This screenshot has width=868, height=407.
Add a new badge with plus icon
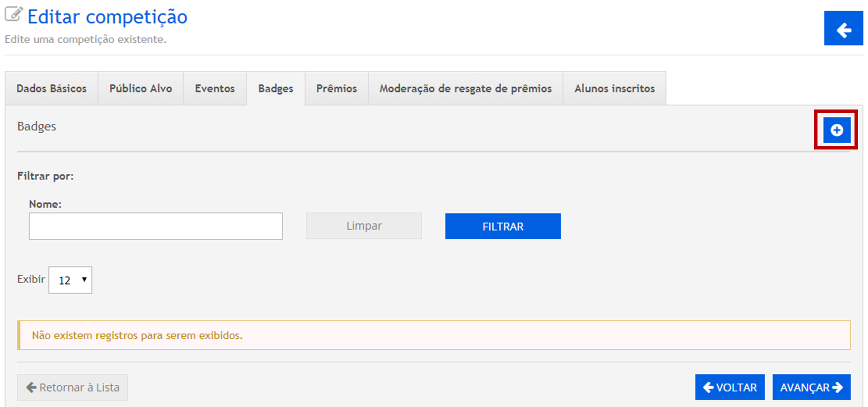tap(836, 130)
